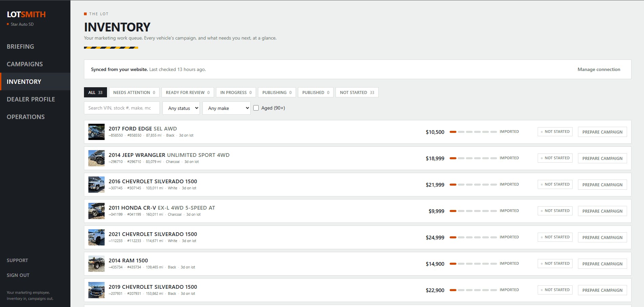
Task: Click the $9,999 price
Action: [436, 211]
